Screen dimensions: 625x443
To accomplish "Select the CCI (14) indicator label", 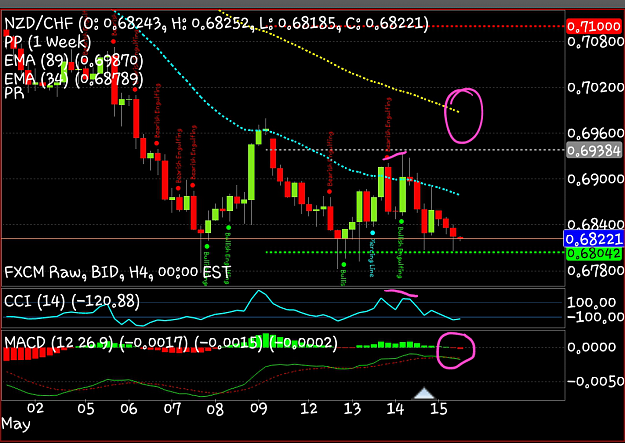I will (x=72, y=301).
